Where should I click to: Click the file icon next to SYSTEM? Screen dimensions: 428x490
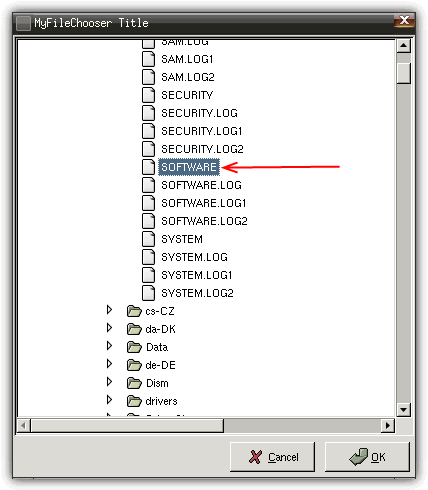[x=148, y=239]
